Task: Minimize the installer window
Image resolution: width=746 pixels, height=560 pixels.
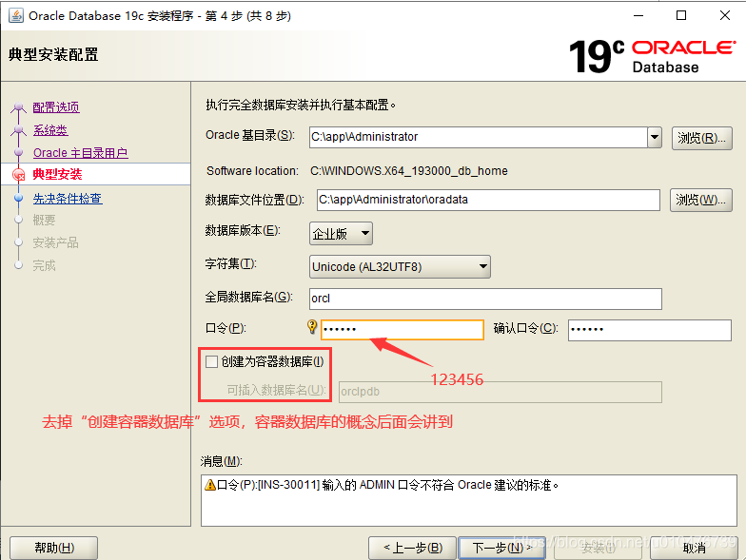Action: click(638, 15)
